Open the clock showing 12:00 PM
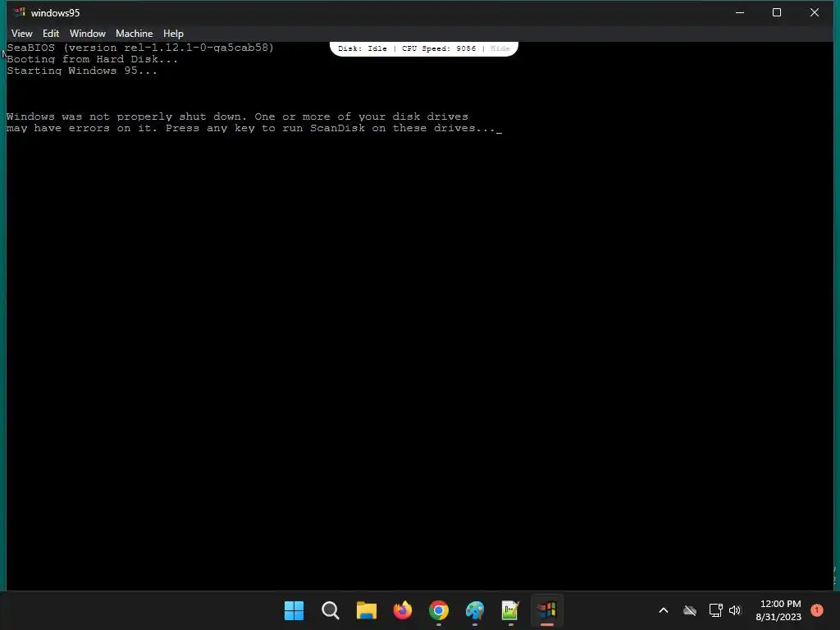Screen dimensions: 840x630 779,610
